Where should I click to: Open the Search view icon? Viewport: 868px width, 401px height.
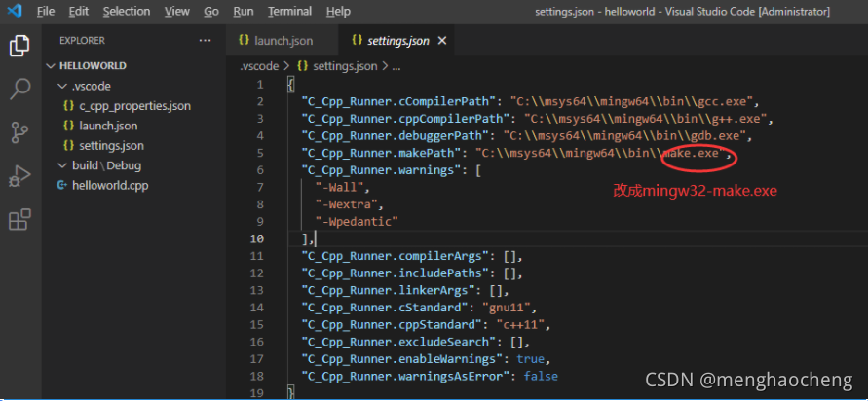pyautogui.click(x=19, y=89)
